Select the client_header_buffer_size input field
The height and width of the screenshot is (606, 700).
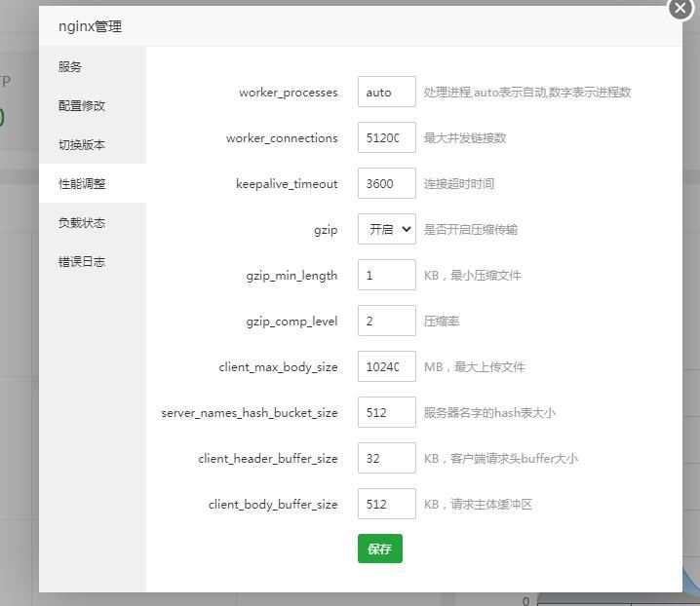click(x=386, y=459)
